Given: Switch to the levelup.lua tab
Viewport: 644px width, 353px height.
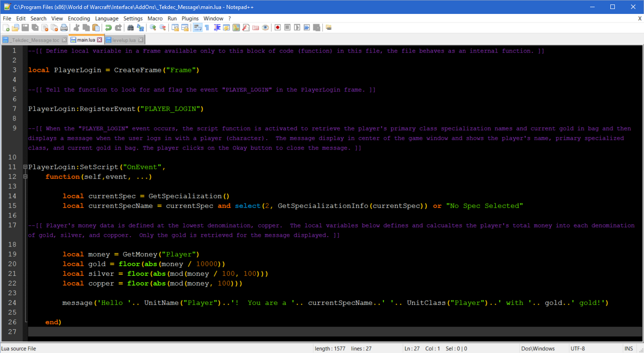Looking at the screenshot, I should tap(123, 40).
